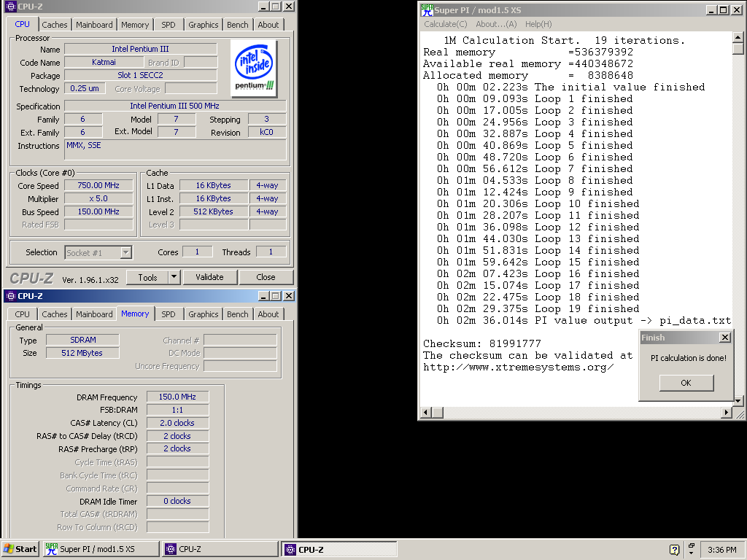Click the help question mark tray icon
747x560 pixels.
(x=674, y=550)
